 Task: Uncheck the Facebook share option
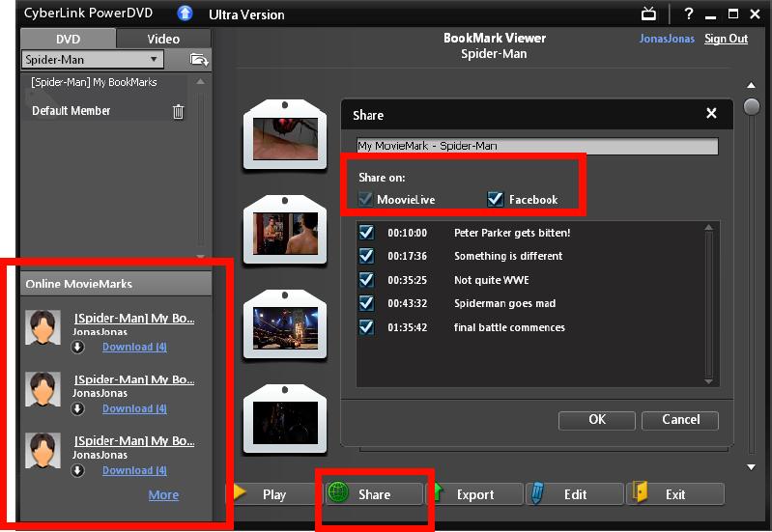tap(496, 199)
